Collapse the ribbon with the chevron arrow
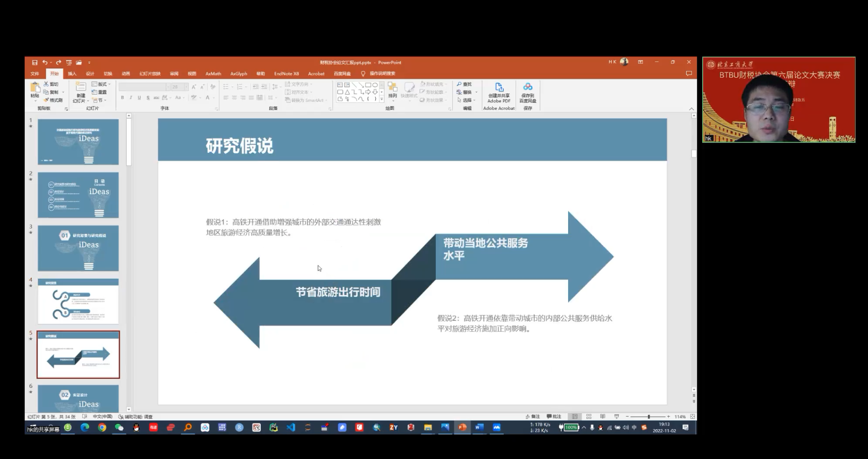Screen dimensions: 868x459 tap(691, 109)
